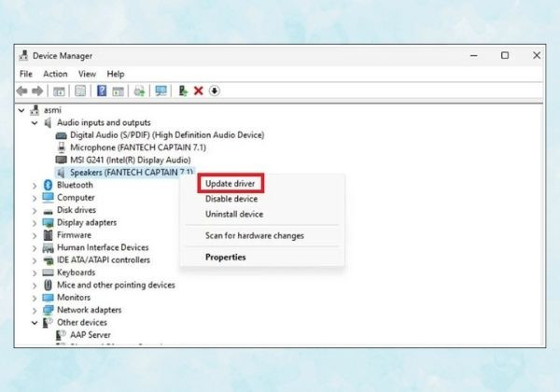Choose Disable device from context menu

(231, 199)
